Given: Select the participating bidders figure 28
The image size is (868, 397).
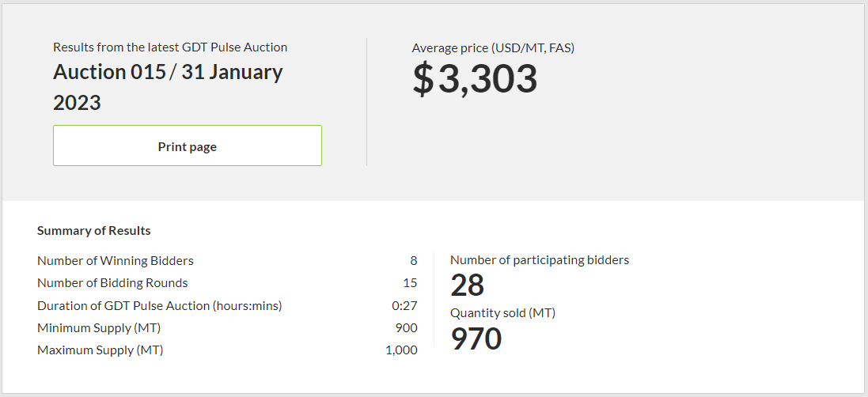Looking at the screenshot, I should tap(468, 285).
